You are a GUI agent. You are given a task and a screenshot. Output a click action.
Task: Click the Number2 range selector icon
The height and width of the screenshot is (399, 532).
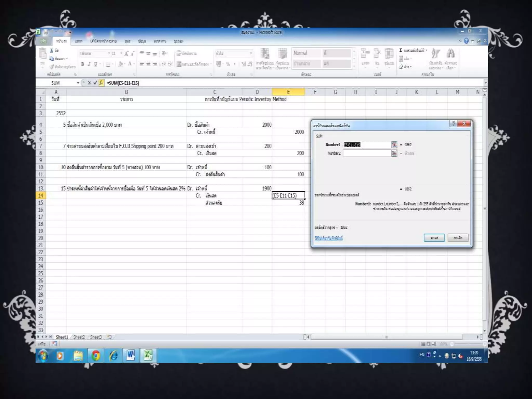click(x=394, y=153)
